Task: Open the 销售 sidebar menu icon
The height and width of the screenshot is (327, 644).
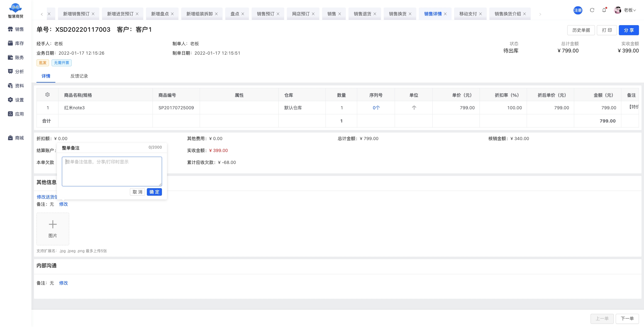Action: coord(10,29)
